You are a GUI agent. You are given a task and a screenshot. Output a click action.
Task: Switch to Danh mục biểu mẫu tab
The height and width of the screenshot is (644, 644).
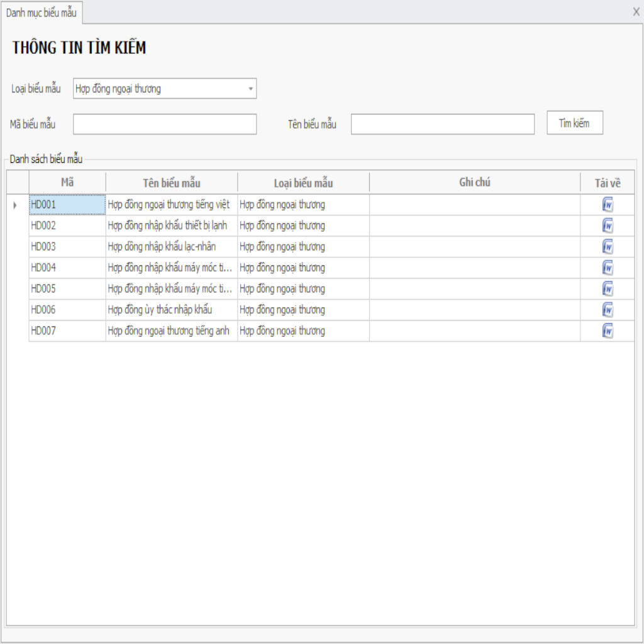(x=41, y=13)
